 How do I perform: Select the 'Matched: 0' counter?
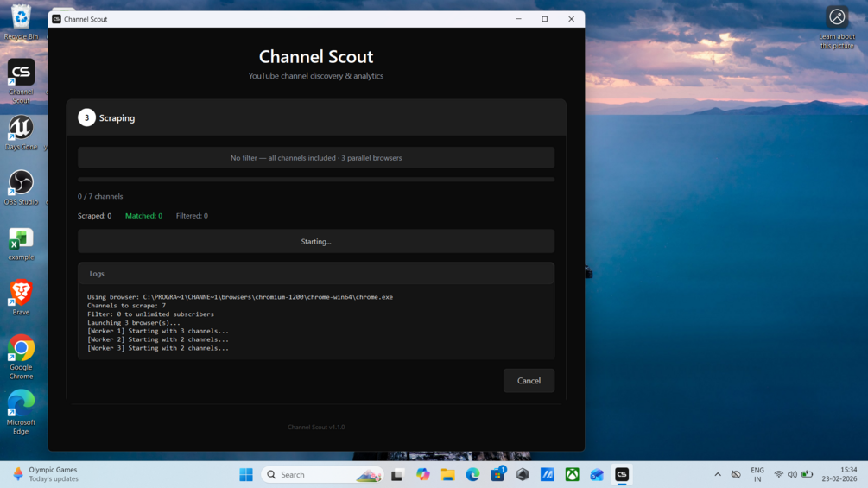(x=144, y=216)
